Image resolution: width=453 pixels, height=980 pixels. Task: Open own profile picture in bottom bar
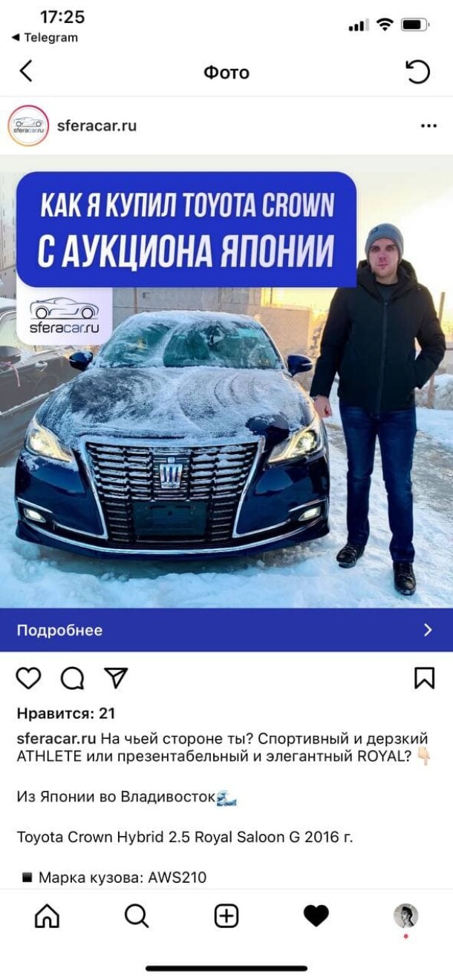click(405, 916)
